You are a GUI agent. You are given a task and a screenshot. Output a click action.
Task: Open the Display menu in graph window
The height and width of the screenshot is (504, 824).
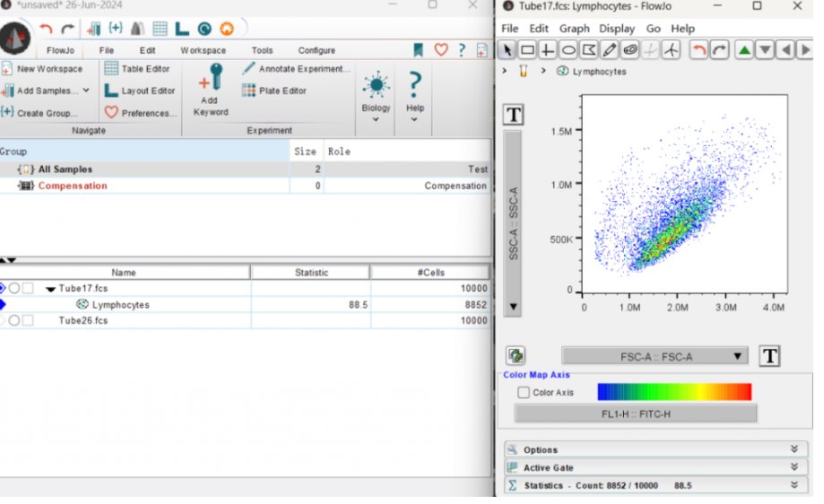(x=617, y=29)
